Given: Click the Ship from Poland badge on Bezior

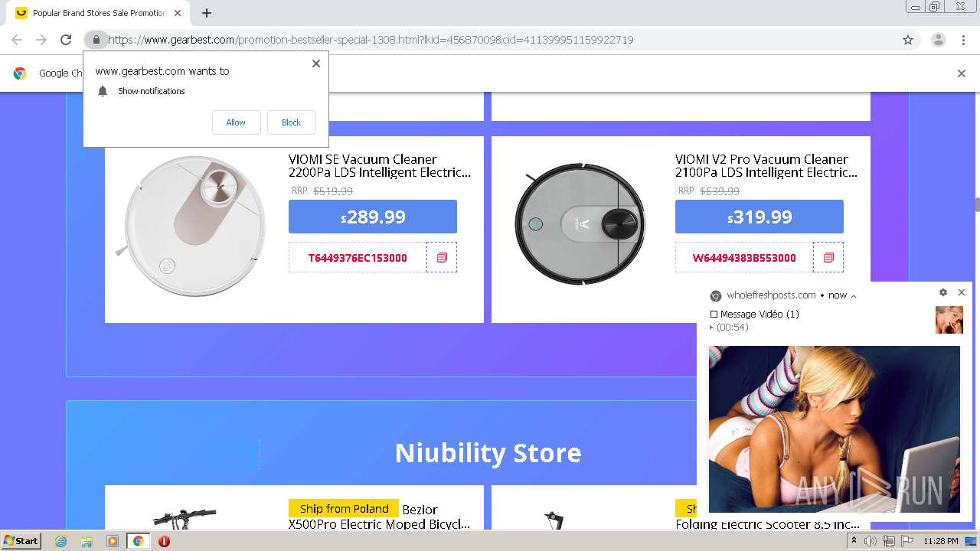Looking at the screenshot, I should pos(344,509).
